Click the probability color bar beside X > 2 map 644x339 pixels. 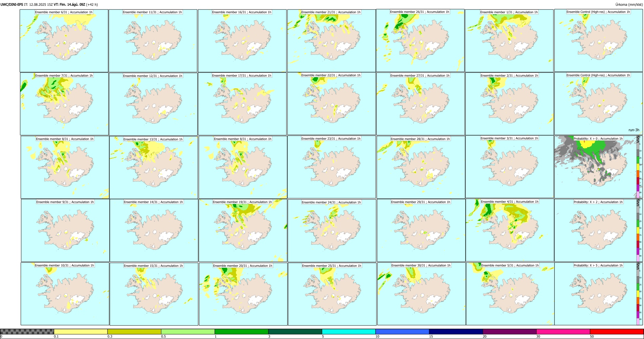pyautogui.click(x=638, y=231)
